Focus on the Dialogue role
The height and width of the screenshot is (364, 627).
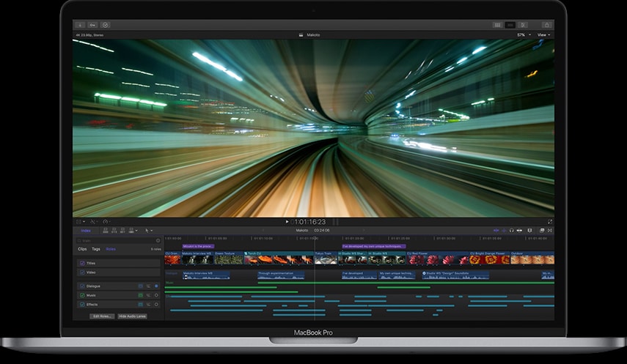click(x=156, y=286)
